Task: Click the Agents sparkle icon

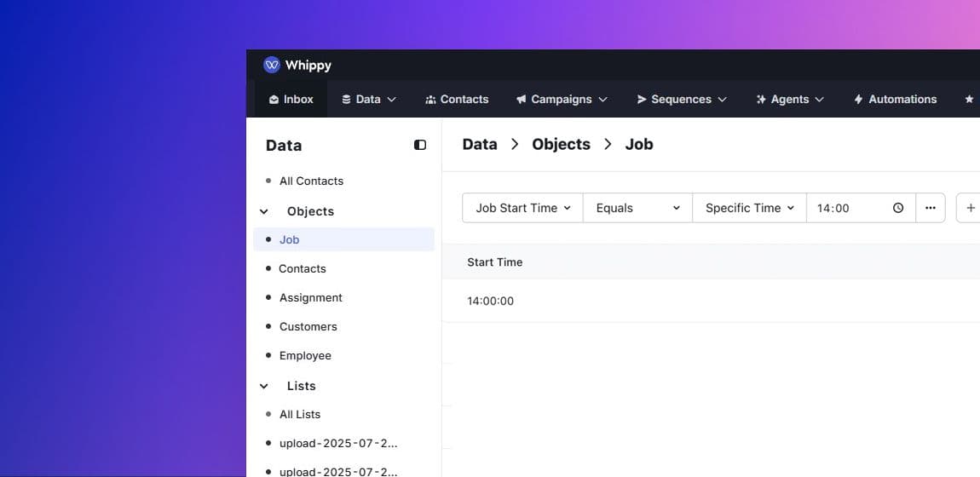Action: [761, 100]
